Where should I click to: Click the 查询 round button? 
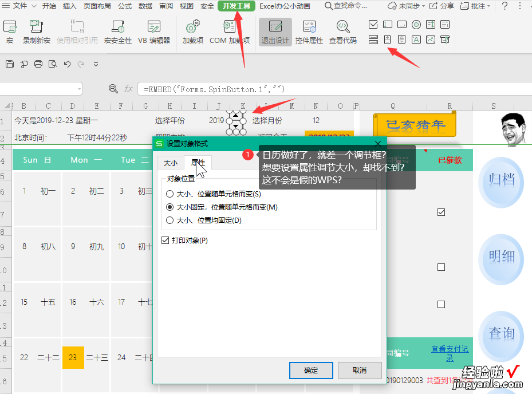(x=501, y=336)
